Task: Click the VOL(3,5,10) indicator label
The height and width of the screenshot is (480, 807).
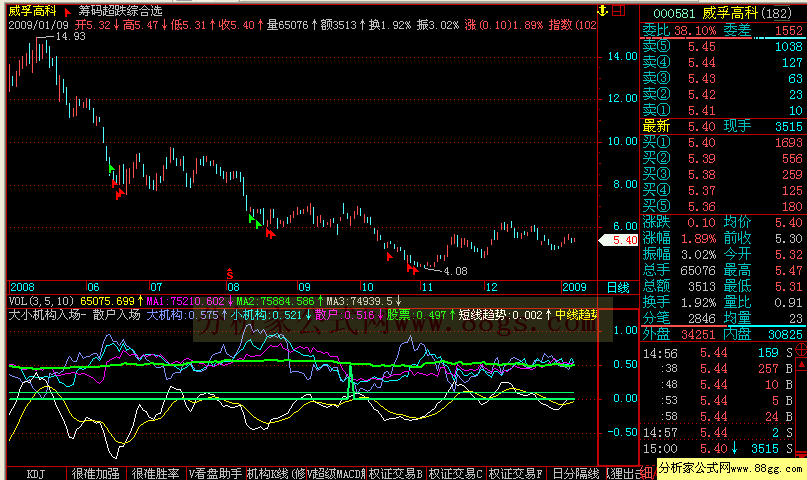Action: pos(41,301)
